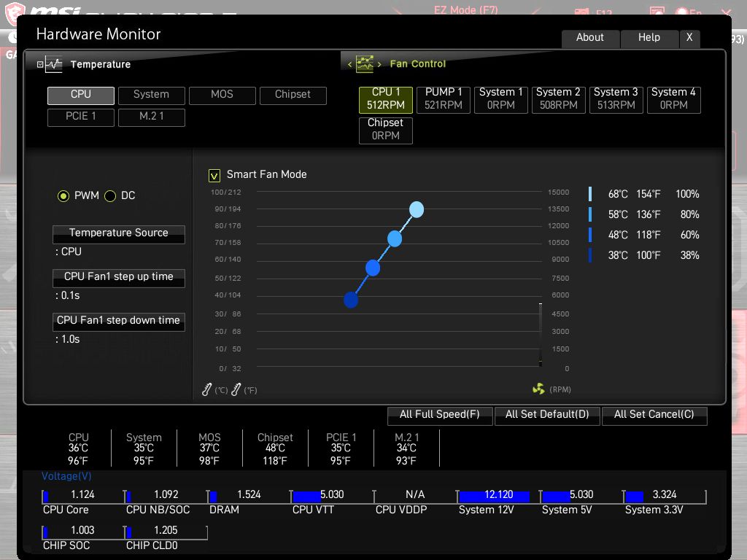Viewport: 747px width, 560px height.
Task: Click the Fan Control panel icon
Action: [365, 64]
